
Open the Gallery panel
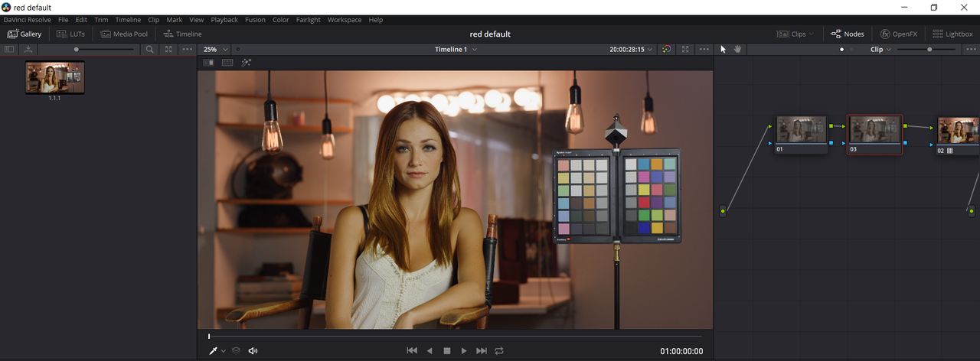(24, 34)
